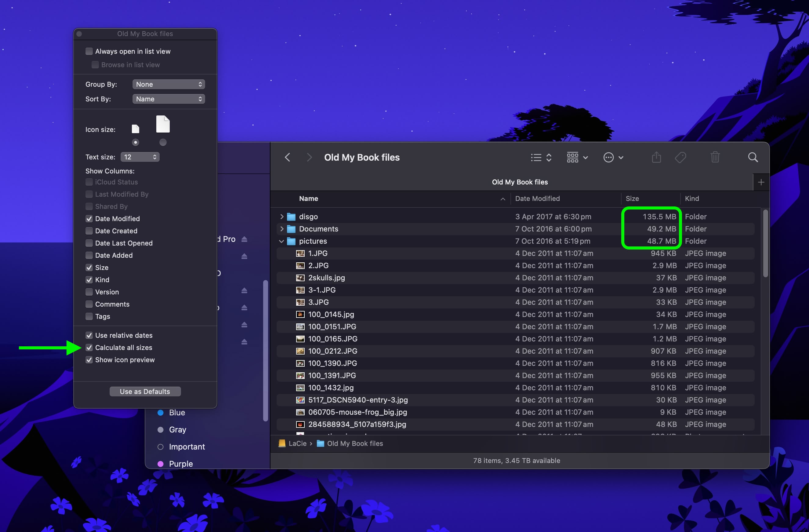Expand the disgo folder
This screenshot has height=532, width=809.
coord(281,217)
